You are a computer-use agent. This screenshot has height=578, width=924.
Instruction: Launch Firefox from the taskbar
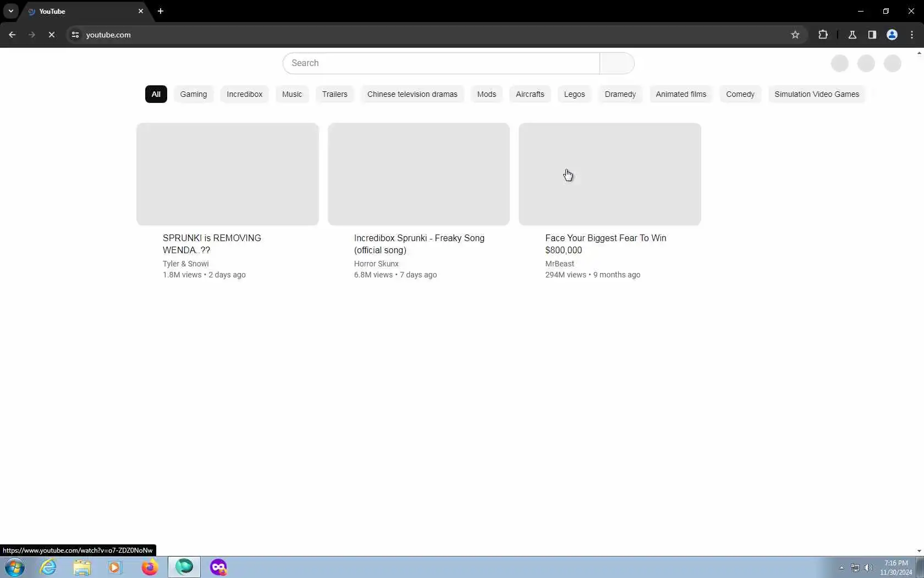[150, 567]
